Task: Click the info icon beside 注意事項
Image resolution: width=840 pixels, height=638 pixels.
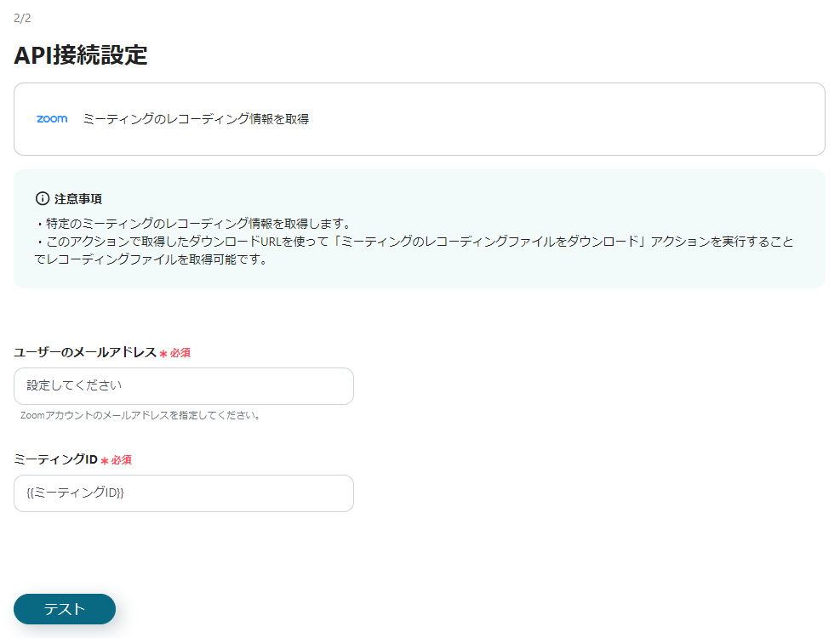Action: click(42, 197)
